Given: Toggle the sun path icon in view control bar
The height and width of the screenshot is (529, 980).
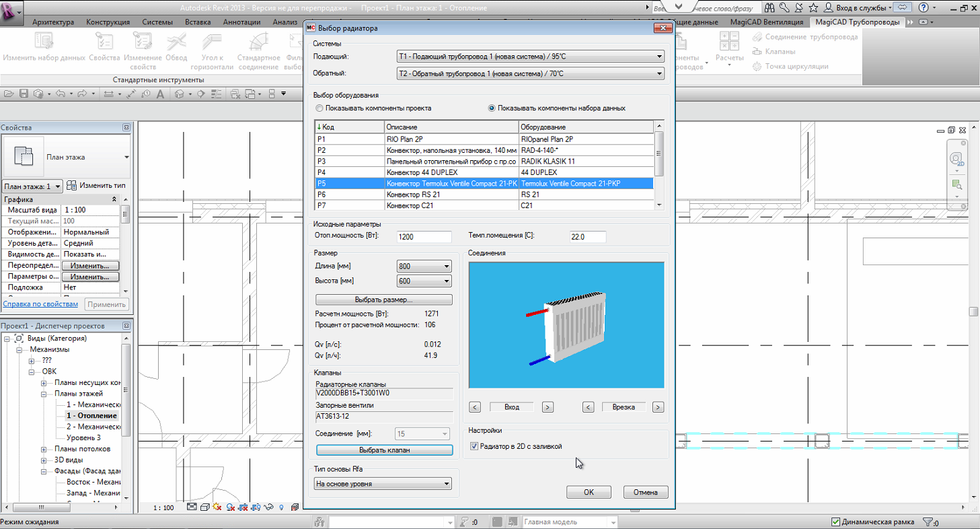Looking at the screenshot, I should (x=217, y=507).
